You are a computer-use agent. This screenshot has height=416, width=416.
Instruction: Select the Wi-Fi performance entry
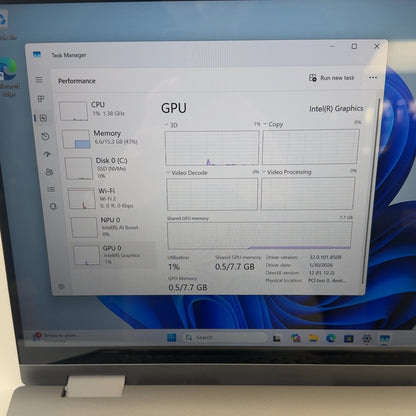click(x=112, y=198)
